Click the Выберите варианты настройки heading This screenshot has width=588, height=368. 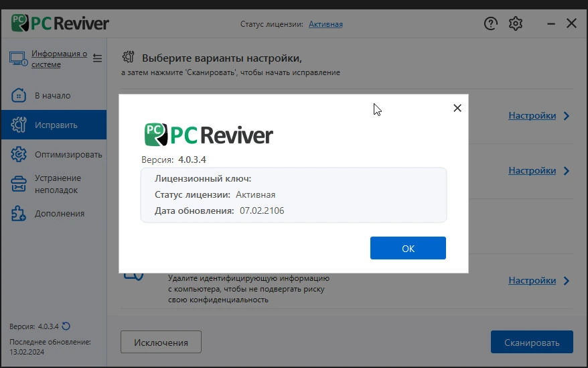(222, 58)
